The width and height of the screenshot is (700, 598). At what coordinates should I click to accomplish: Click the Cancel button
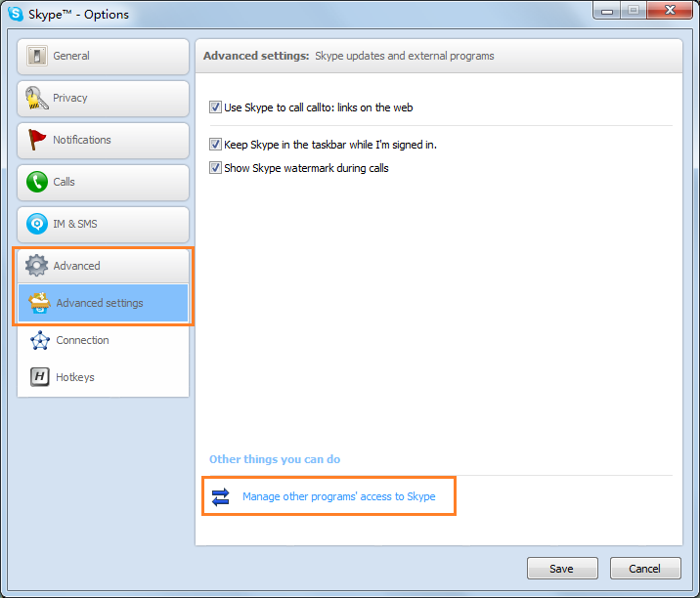tap(645, 569)
